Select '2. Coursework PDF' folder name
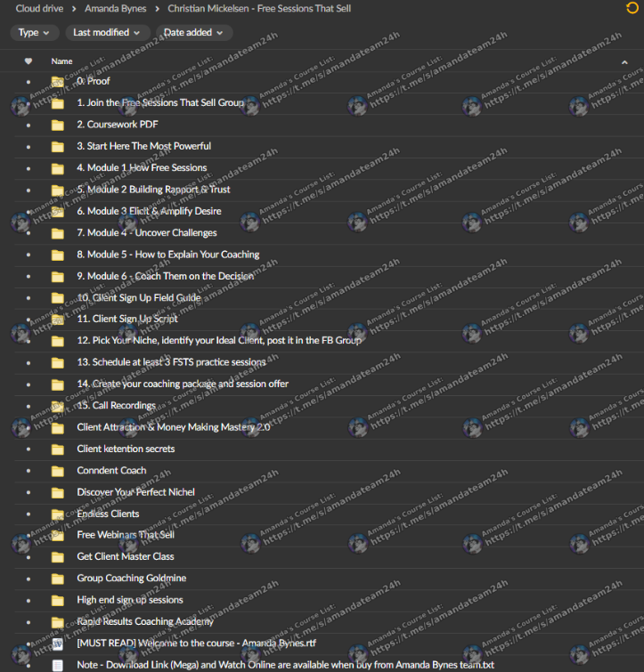 point(118,125)
